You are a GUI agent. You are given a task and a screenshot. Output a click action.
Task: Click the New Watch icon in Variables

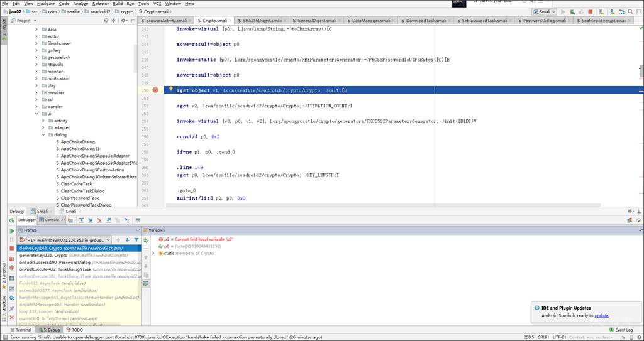[x=146, y=240]
